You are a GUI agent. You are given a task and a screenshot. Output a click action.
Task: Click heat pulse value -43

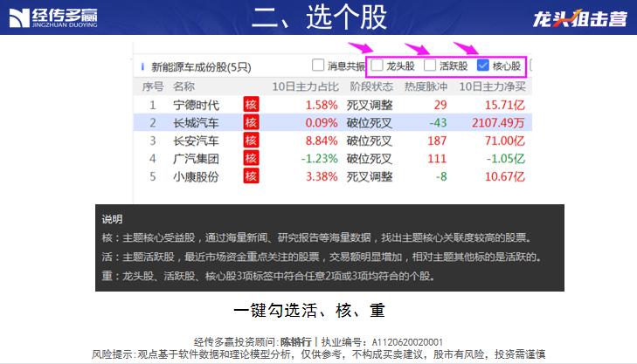(438, 123)
